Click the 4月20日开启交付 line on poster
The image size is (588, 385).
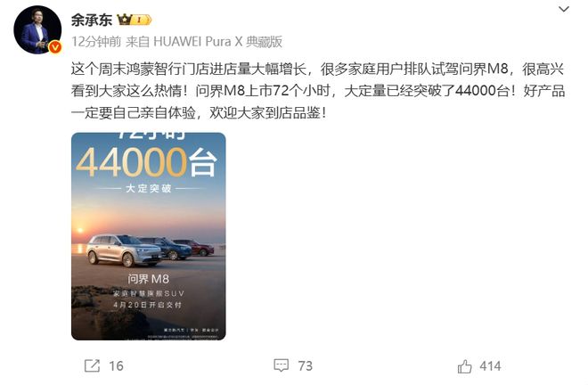[148, 305]
